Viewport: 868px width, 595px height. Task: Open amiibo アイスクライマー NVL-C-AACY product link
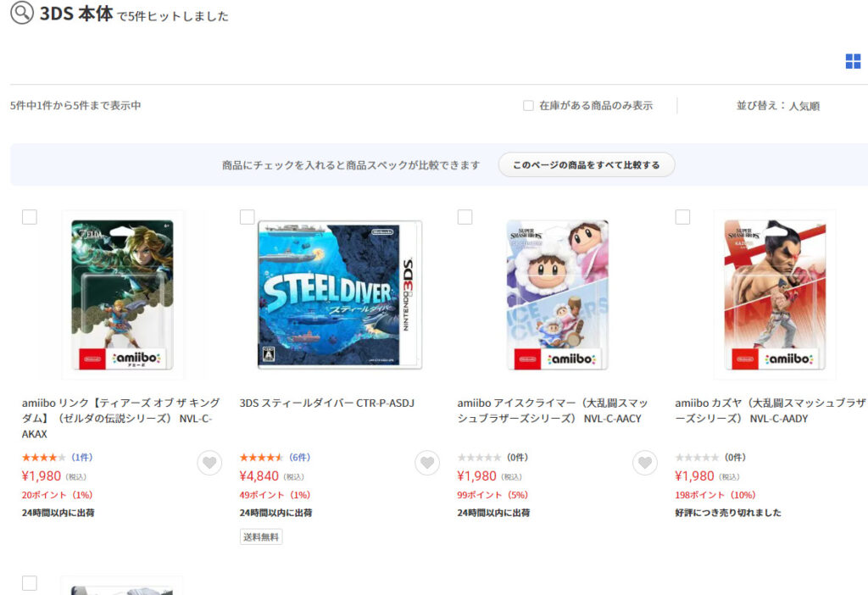click(553, 411)
